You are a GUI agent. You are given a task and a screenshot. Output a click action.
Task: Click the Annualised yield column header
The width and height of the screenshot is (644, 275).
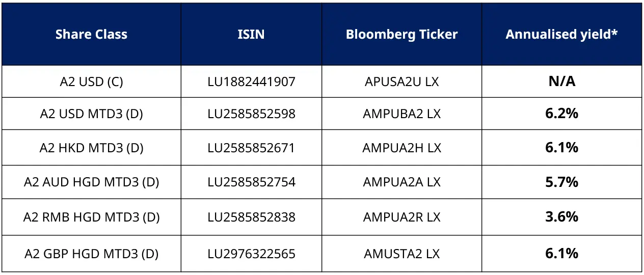[561, 35]
